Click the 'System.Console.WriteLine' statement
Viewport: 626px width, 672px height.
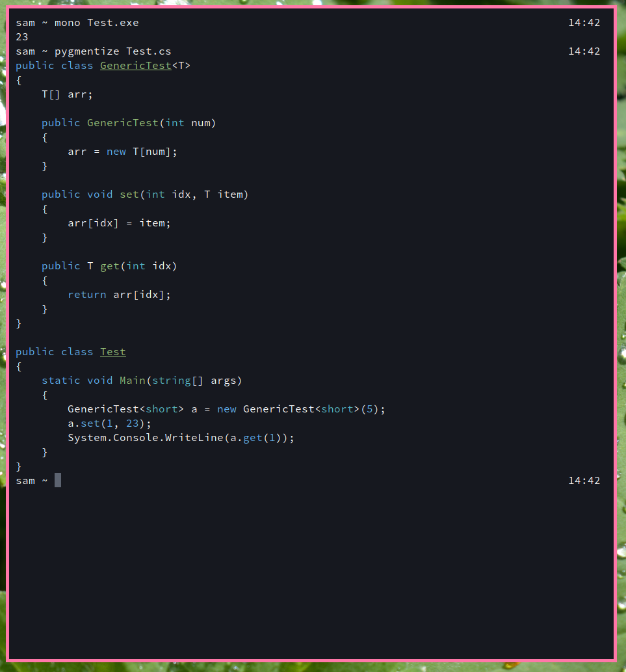click(x=181, y=438)
